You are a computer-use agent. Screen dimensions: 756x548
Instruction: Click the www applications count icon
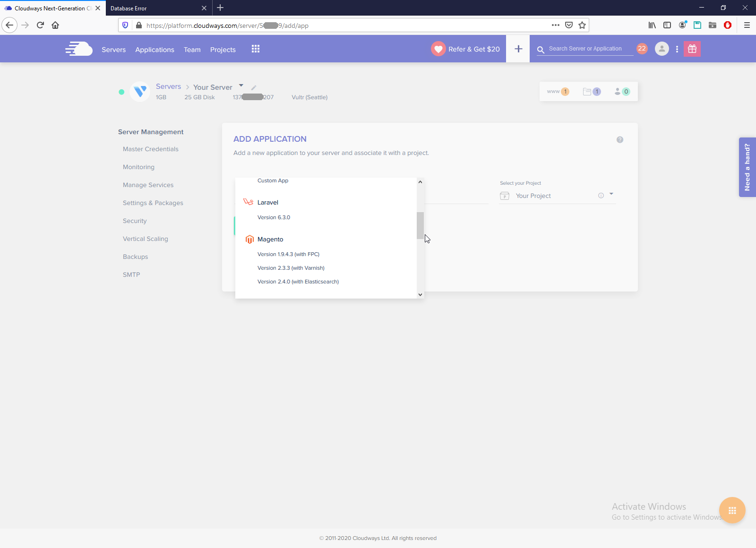(x=558, y=92)
